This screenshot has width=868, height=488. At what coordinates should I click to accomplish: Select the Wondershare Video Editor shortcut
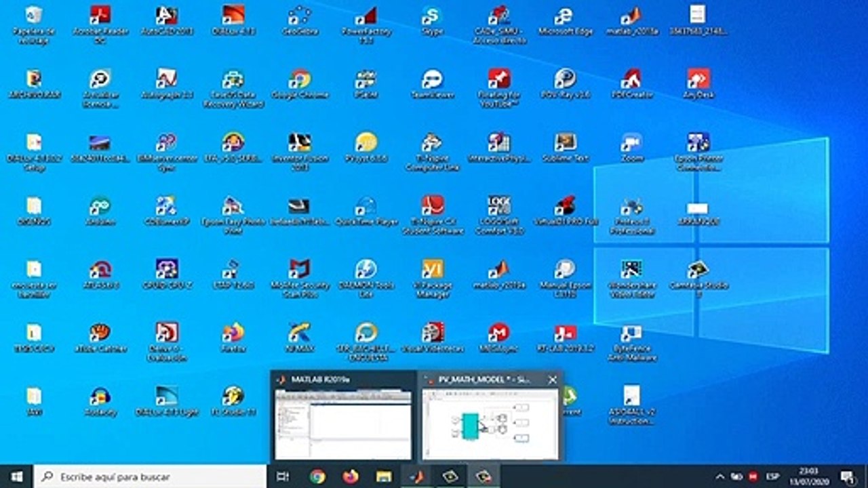(x=631, y=279)
